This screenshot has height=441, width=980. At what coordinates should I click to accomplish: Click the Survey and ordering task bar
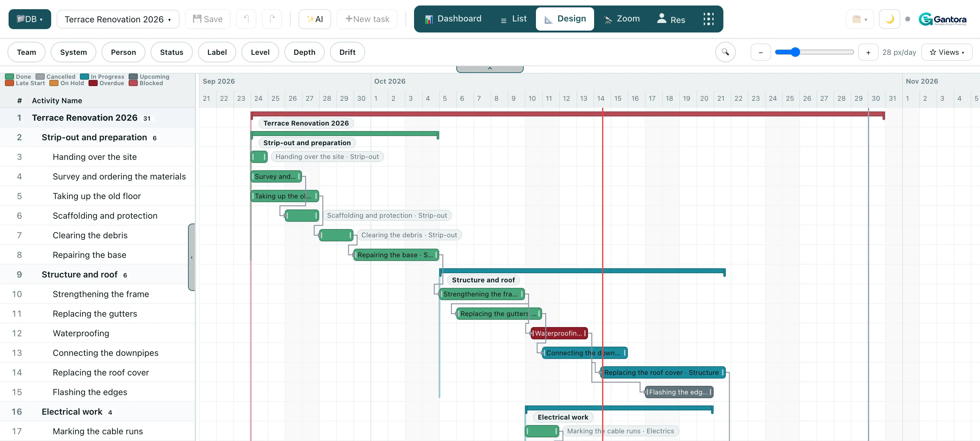pos(276,176)
